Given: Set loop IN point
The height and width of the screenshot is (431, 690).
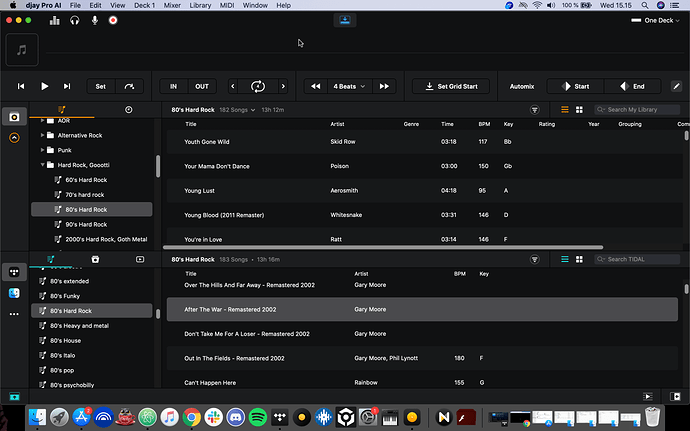Looking at the screenshot, I should [x=173, y=86].
